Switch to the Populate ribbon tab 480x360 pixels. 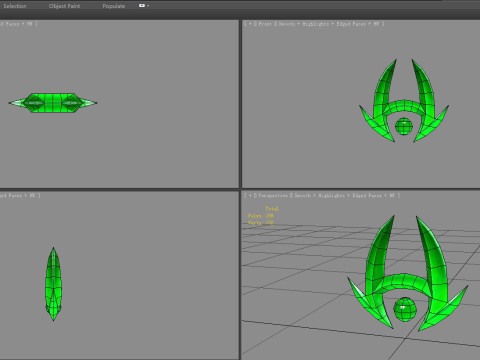(x=114, y=6)
